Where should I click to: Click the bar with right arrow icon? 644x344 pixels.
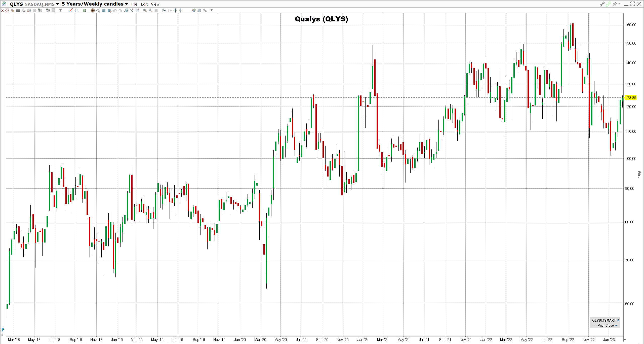click(x=164, y=10)
